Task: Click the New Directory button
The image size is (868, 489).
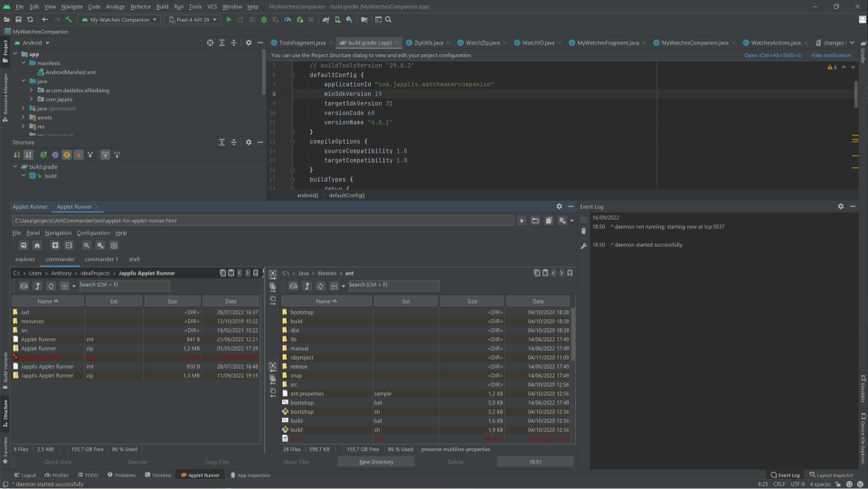Action: point(376,462)
